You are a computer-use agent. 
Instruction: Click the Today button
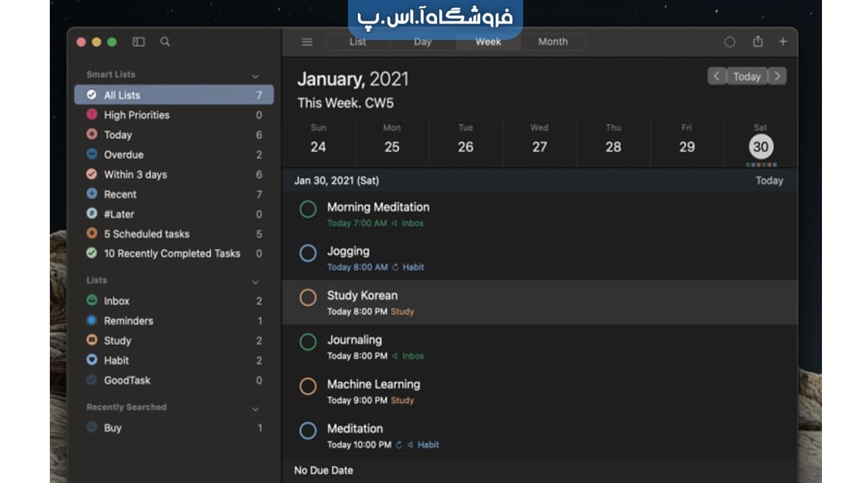746,75
